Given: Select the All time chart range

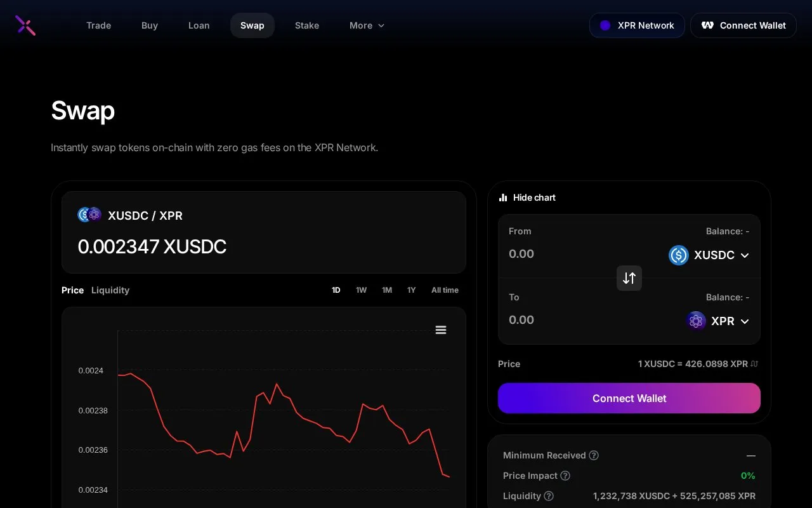Looking at the screenshot, I should pyautogui.click(x=445, y=290).
